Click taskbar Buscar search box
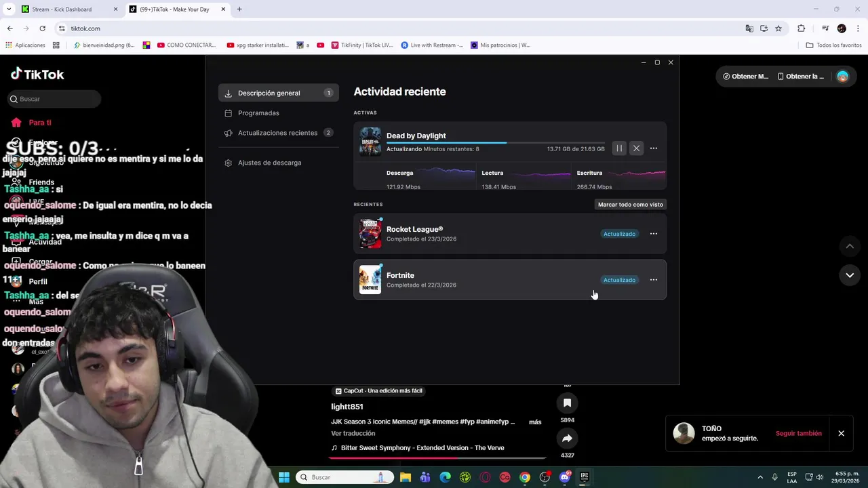 pyautogui.click(x=346, y=477)
